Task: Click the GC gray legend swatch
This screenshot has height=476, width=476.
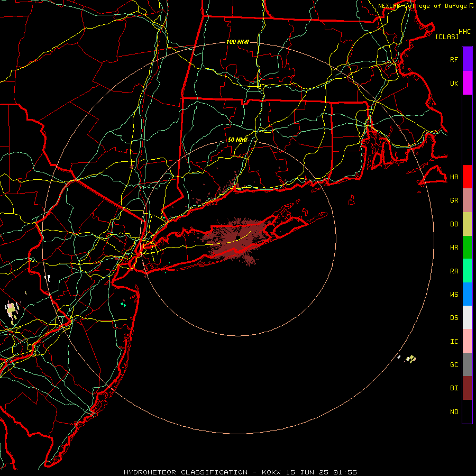Action: (x=467, y=364)
